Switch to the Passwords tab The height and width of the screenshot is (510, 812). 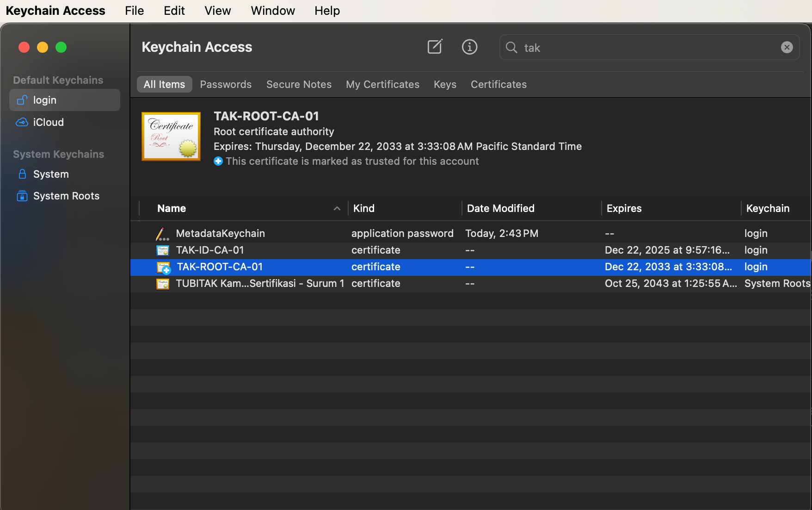[x=226, y=84]
